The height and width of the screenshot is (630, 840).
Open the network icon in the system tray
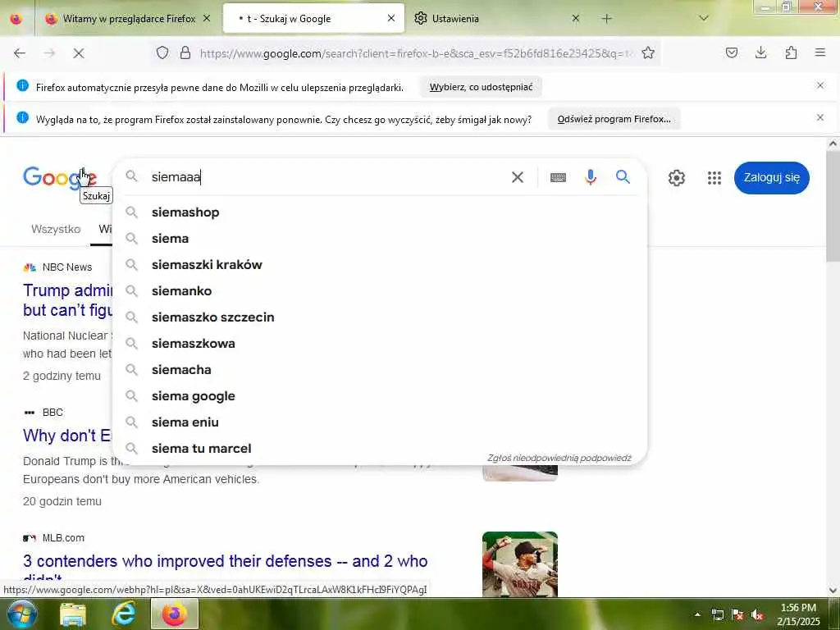[x=717, y=615]
